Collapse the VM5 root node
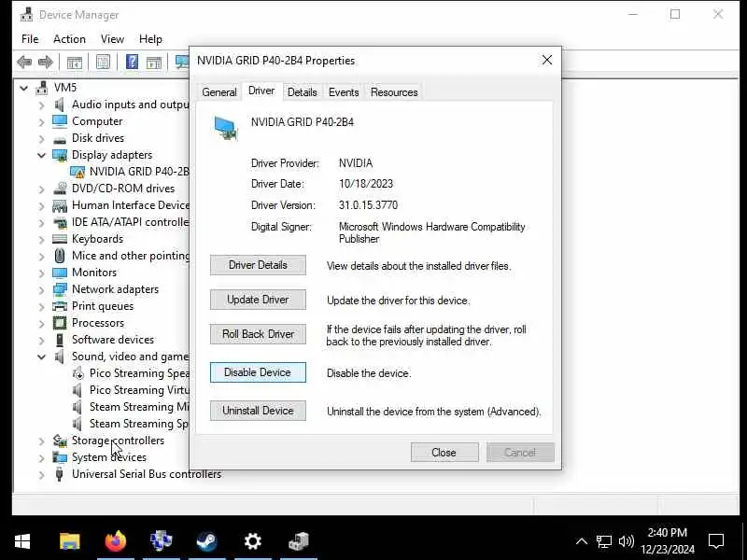747x560 pixels. [x=24, y=88]
